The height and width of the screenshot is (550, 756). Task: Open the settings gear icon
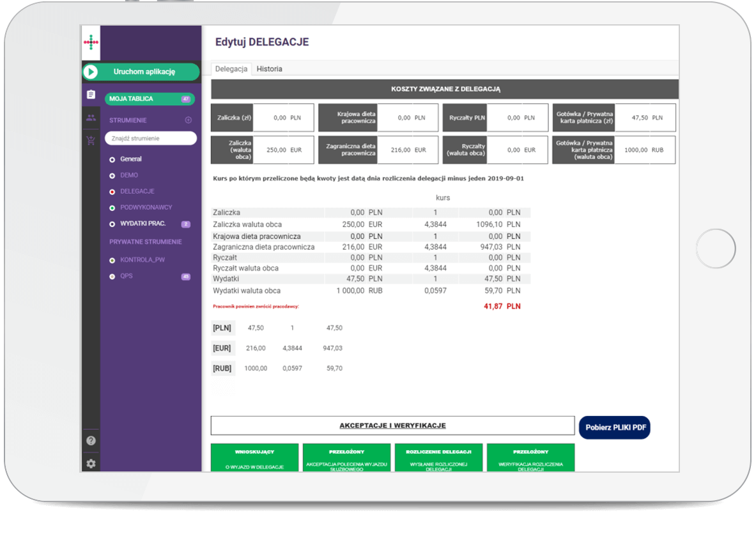(91, 463)
